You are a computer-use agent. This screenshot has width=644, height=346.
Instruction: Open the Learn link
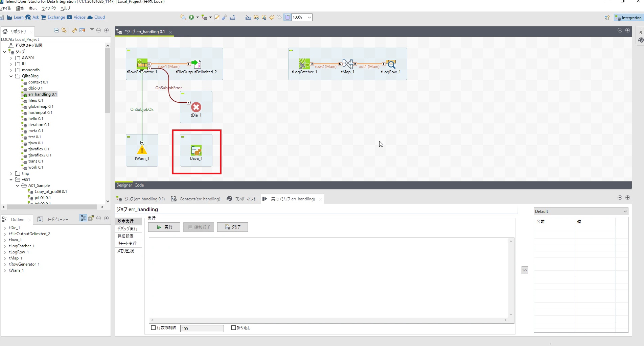tap(19, 17)
